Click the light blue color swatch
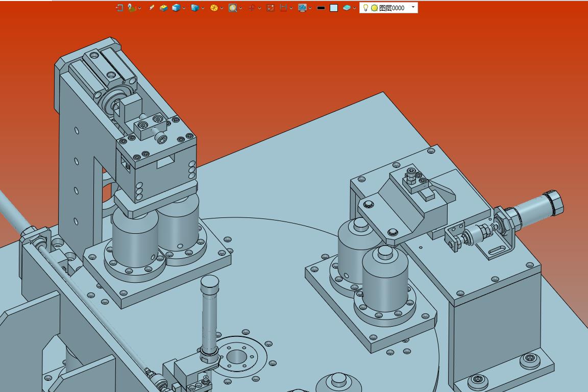 pos(334,8)
